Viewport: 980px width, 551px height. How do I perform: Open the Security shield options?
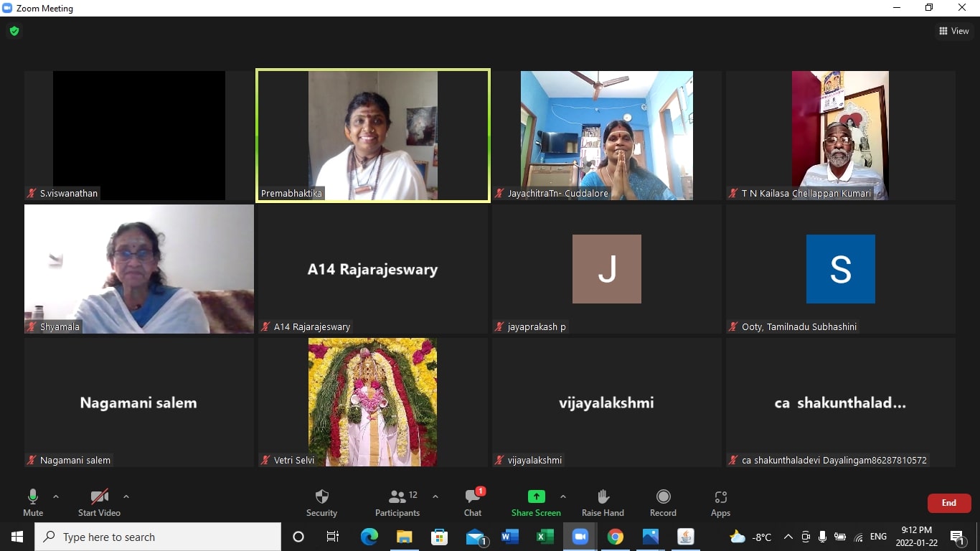coord(321,502)
